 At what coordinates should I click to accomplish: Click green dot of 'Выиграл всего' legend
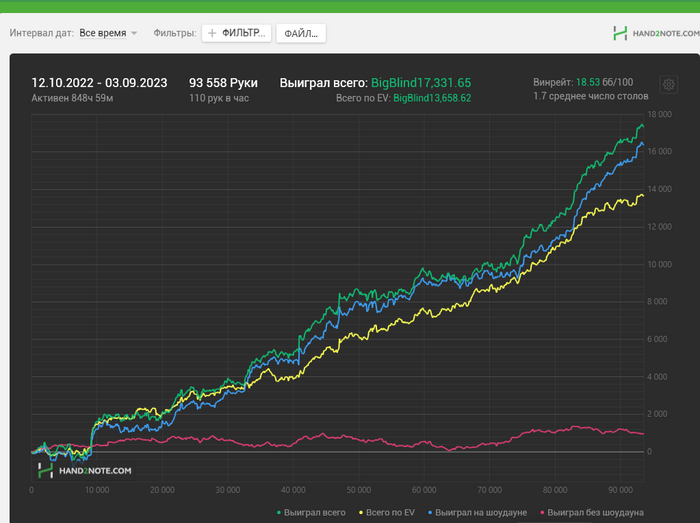click(x=277, y=512)
